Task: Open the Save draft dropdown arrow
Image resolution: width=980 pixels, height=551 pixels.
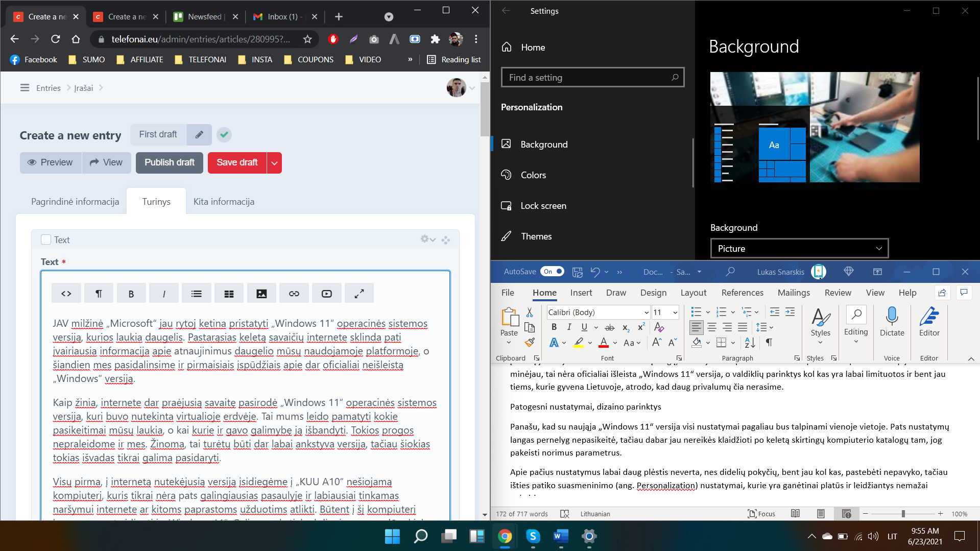Action: pyautogui.click(x=274, y=163)
